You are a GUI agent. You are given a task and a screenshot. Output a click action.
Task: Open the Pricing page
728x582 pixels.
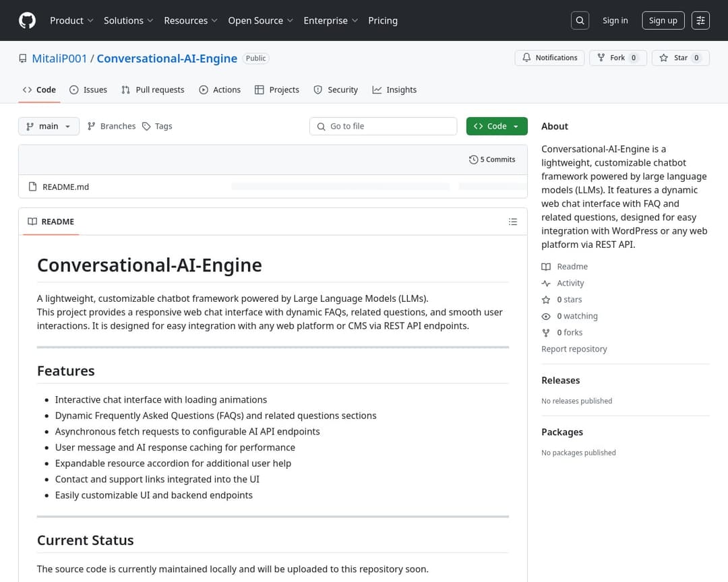pos(383,20)
